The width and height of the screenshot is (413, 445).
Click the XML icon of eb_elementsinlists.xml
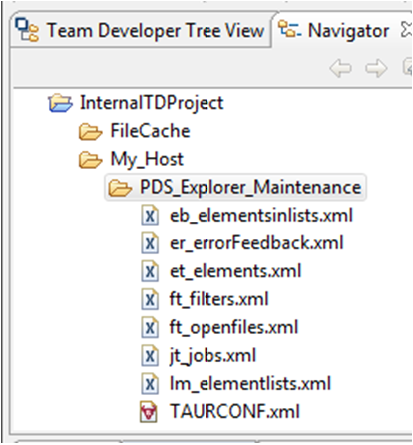(x=150, y=216)
